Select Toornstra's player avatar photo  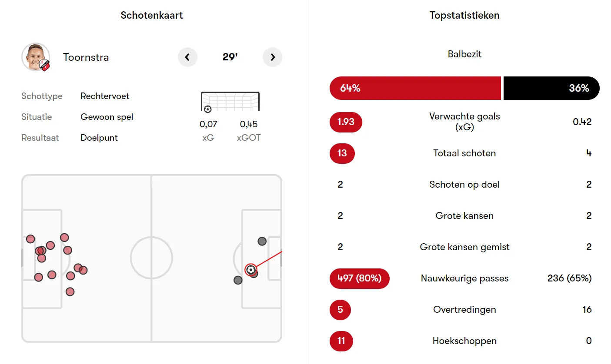tap(36, 57)
